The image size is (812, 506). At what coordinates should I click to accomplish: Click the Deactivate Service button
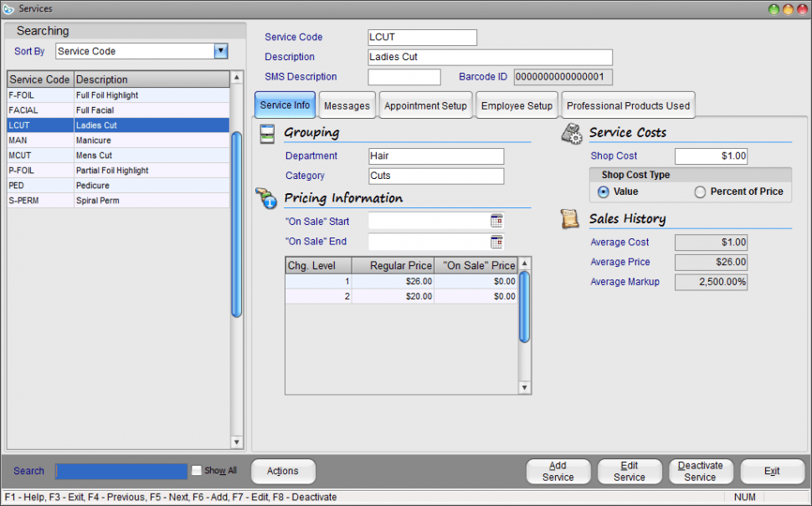700,472
